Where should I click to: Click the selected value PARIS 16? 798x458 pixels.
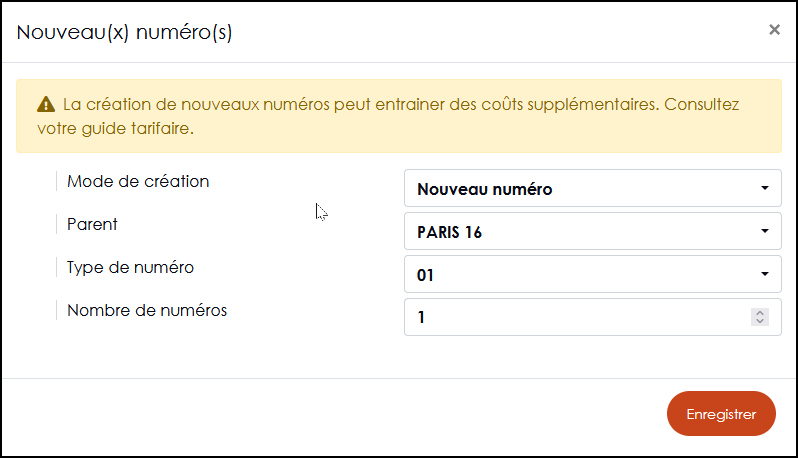coord(449,232)
